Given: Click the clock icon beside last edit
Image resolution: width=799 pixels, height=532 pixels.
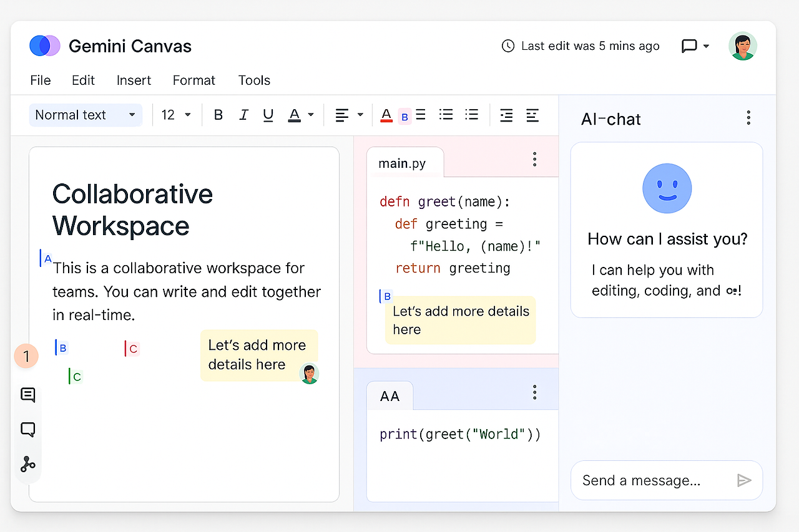Looking at the screenshot, I should [x=509, y=46].
